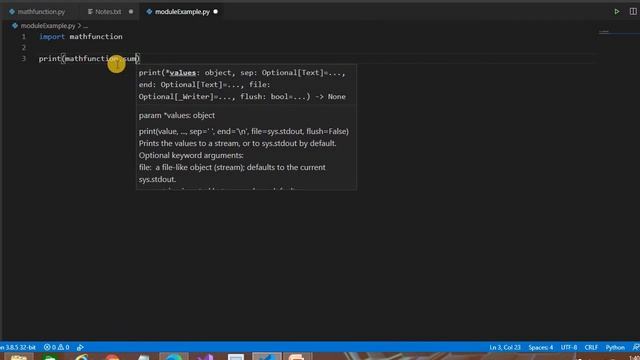The image size is (640, 360).
Task: Click the status bar icon beside the warnings count
Action: (80, 347)
